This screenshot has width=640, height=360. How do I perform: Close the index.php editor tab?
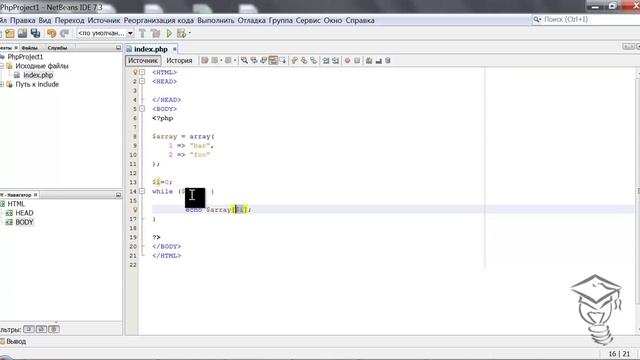(x=175, y=49)
